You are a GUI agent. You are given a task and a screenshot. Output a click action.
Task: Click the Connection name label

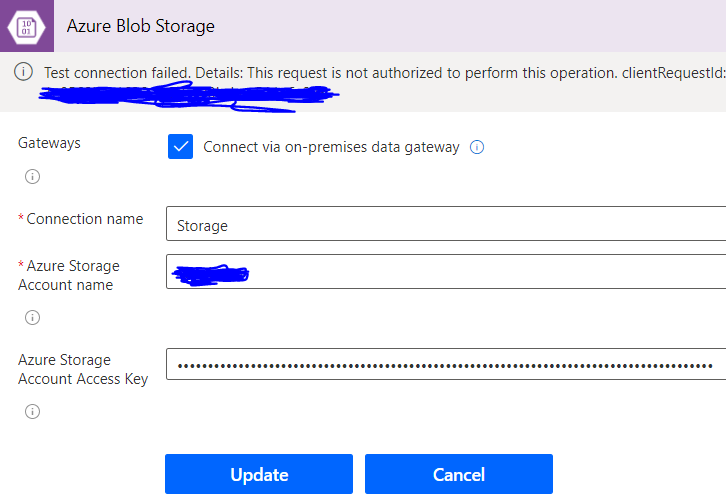click(84, 219)
